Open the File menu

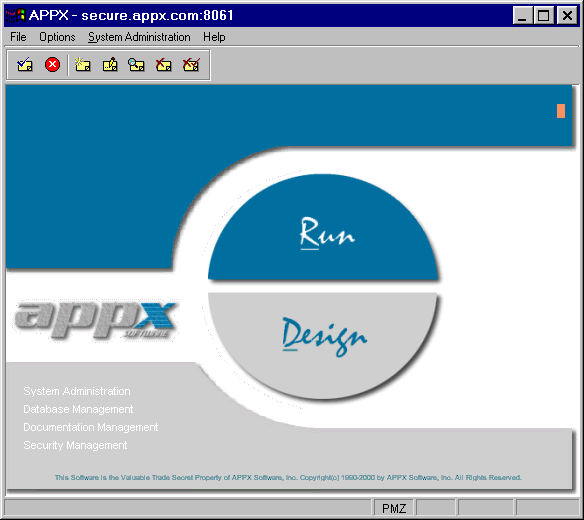coord(18,37)
